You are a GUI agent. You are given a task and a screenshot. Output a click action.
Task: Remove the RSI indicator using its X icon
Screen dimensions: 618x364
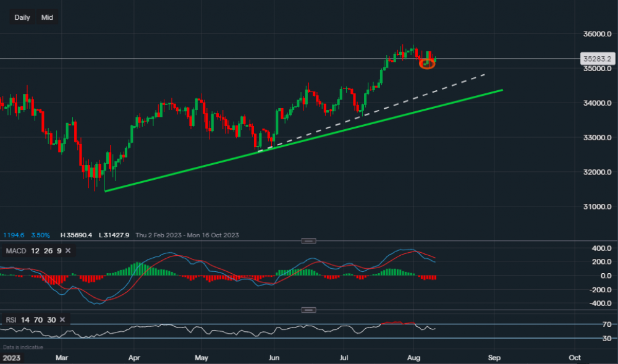[61, 320]
